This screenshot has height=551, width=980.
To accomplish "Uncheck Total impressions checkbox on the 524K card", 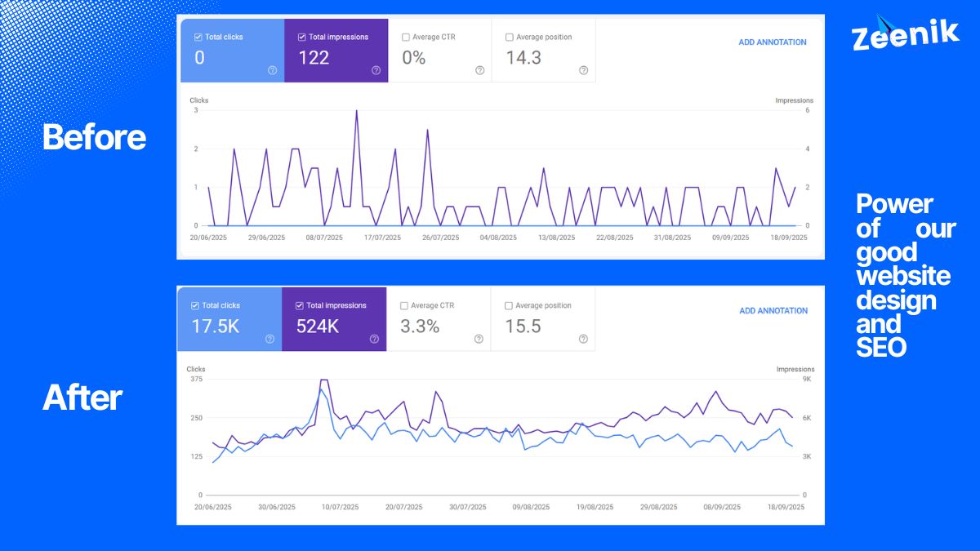I will [x=300, y=306].
